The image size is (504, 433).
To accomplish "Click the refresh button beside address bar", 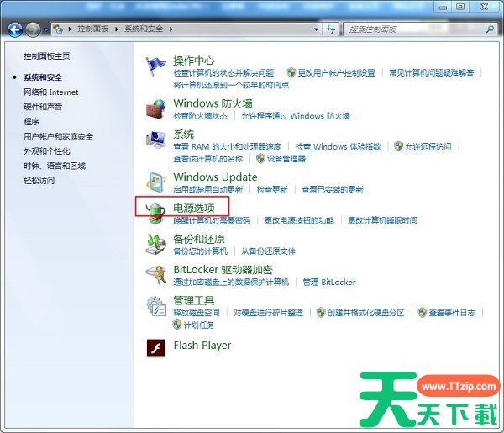I will (331, 29).
